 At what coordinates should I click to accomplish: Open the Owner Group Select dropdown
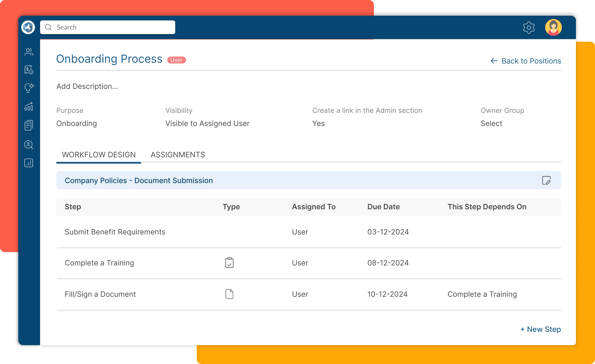tap(491, 123)
